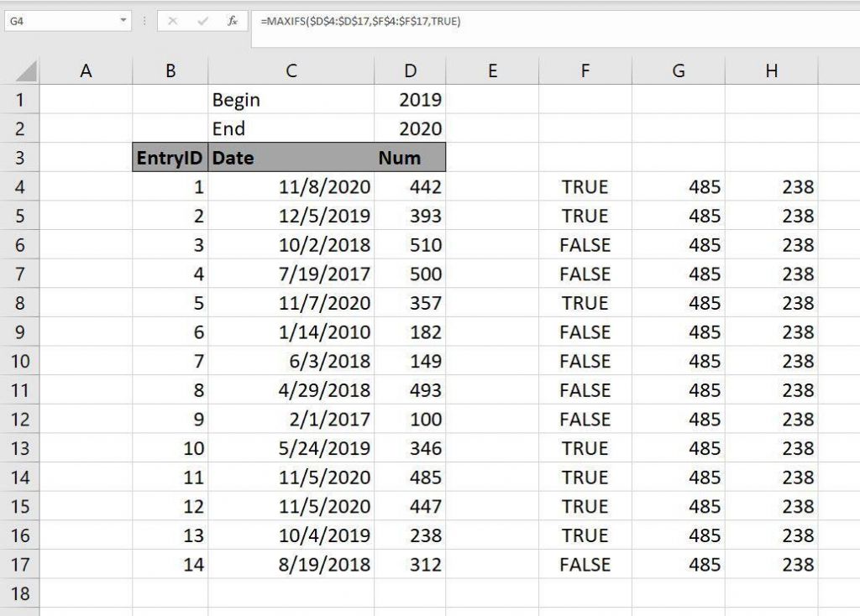Select the date cell 12/5/2019

tap(291, 216)
